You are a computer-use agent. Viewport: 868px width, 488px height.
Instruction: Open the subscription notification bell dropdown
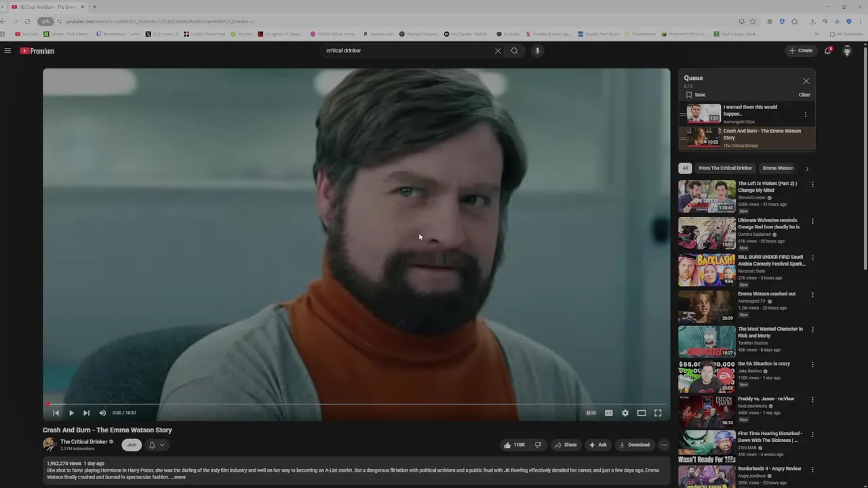(157, 445)
